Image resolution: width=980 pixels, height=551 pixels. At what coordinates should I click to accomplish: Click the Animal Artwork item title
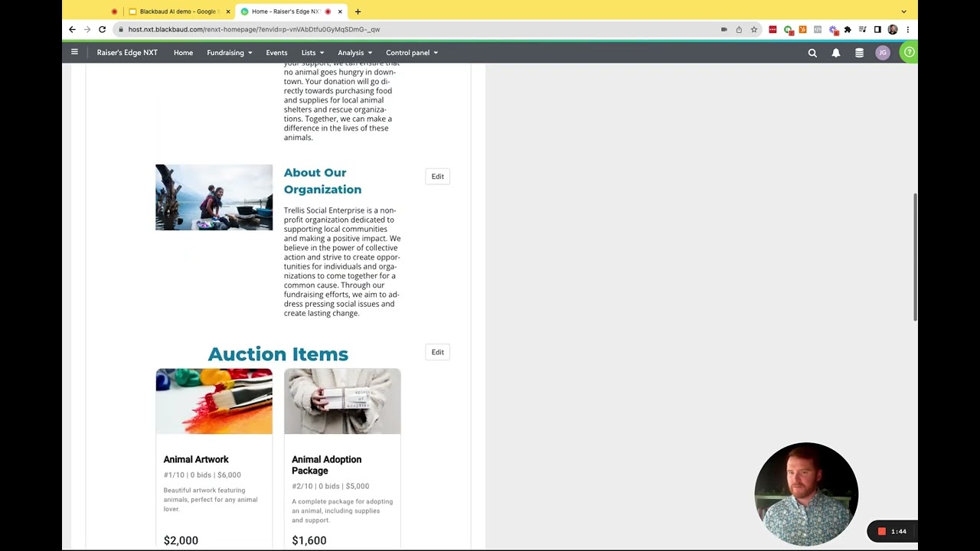(x=196, y=459)
